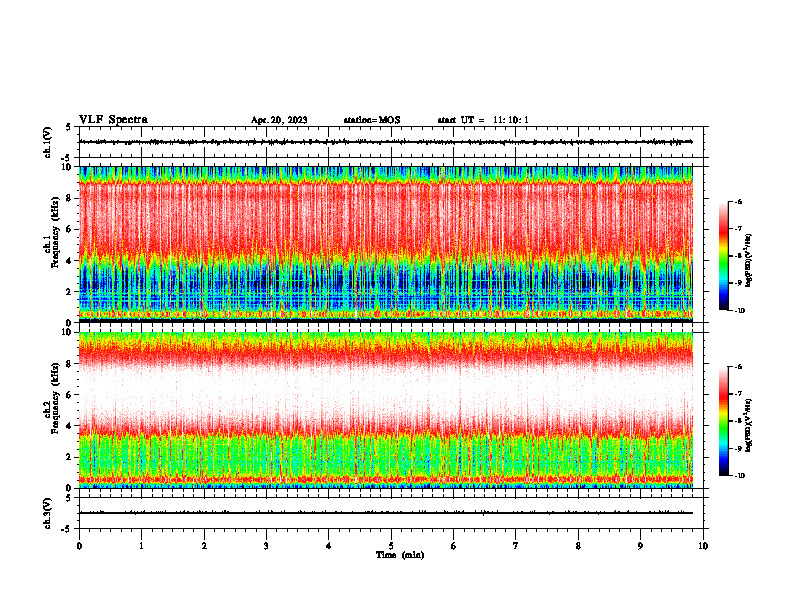Click the ch.1 voltage waveform trace
Screen dimensions: 792x612
click(386, 142)
